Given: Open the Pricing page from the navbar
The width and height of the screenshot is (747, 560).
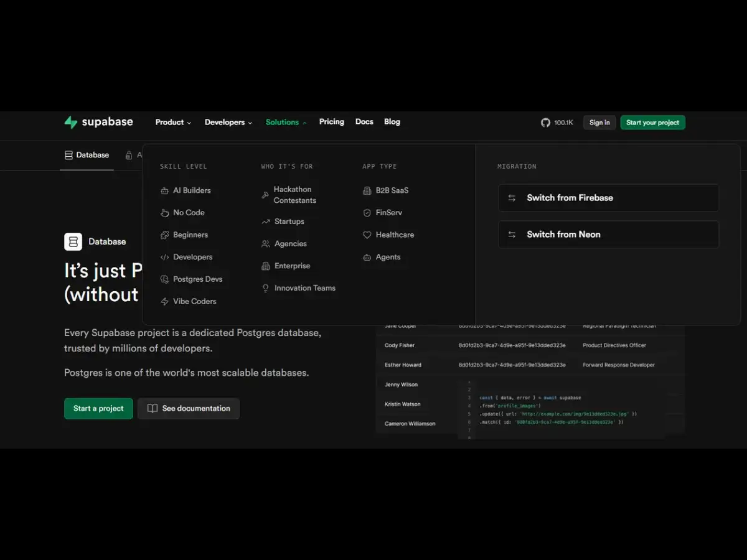Looking at the screenshot, I should [x=331, y=122].
